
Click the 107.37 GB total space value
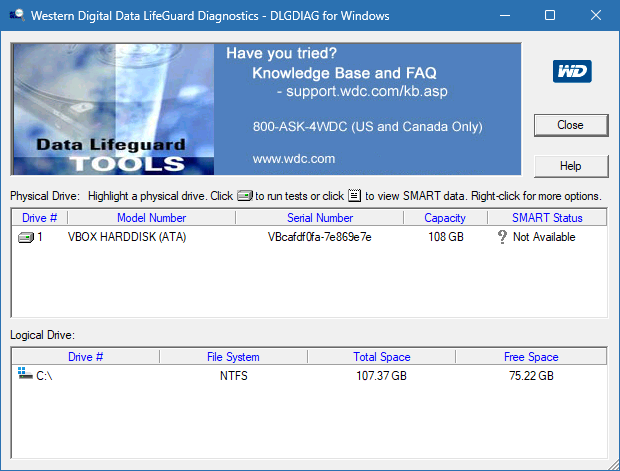pos(382,376)
